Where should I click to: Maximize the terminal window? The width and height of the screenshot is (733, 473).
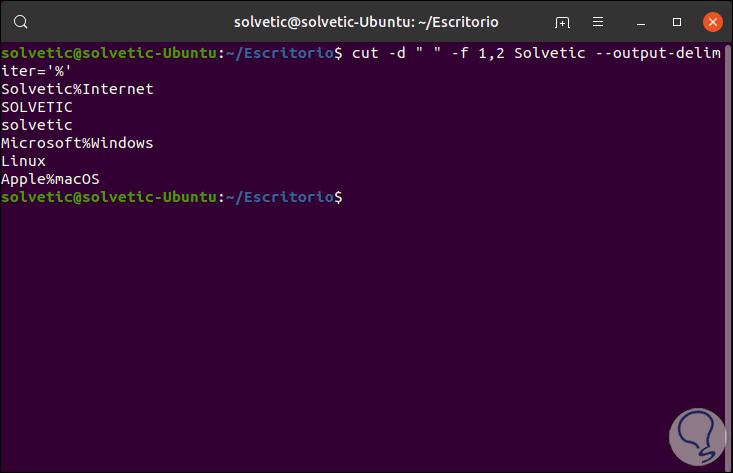[677, 21]
